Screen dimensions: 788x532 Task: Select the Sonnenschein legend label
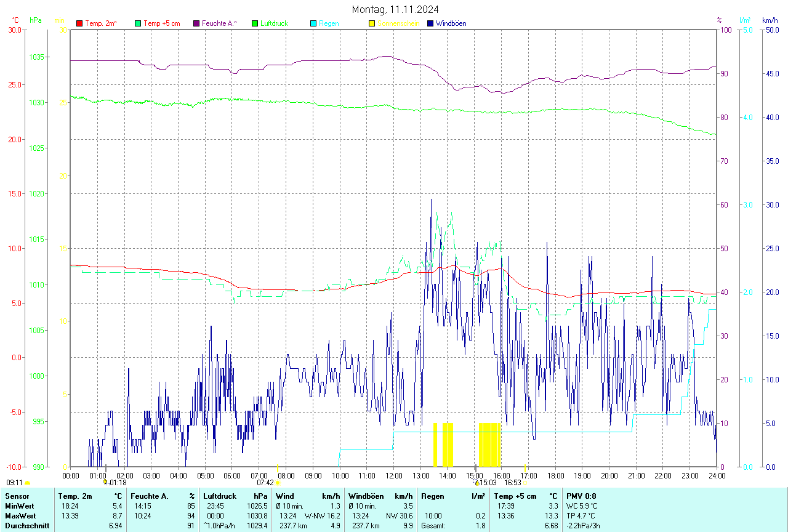click(398, 23)
